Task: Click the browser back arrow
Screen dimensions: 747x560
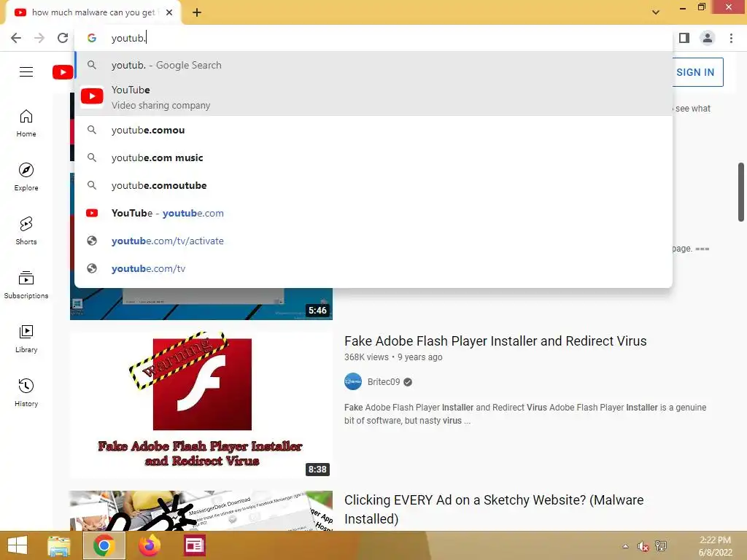Action: point(16,38)
